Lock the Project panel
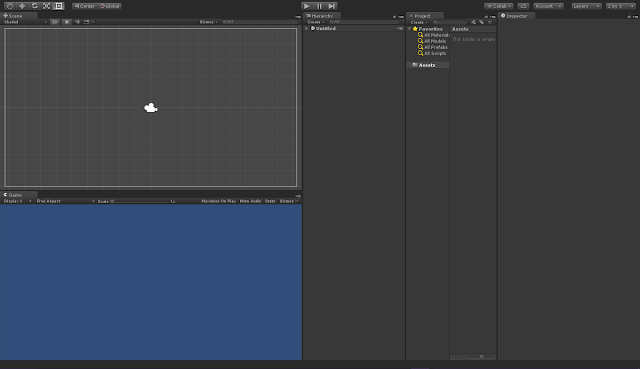This screenshot has height=369, width=640. tap(486, 16)
